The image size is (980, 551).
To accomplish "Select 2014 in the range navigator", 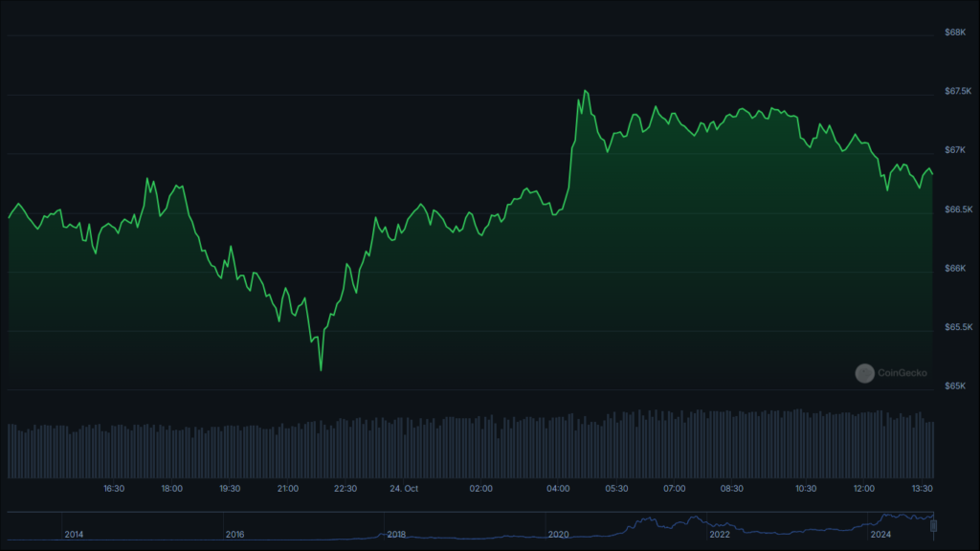I will tap(74, 534).
